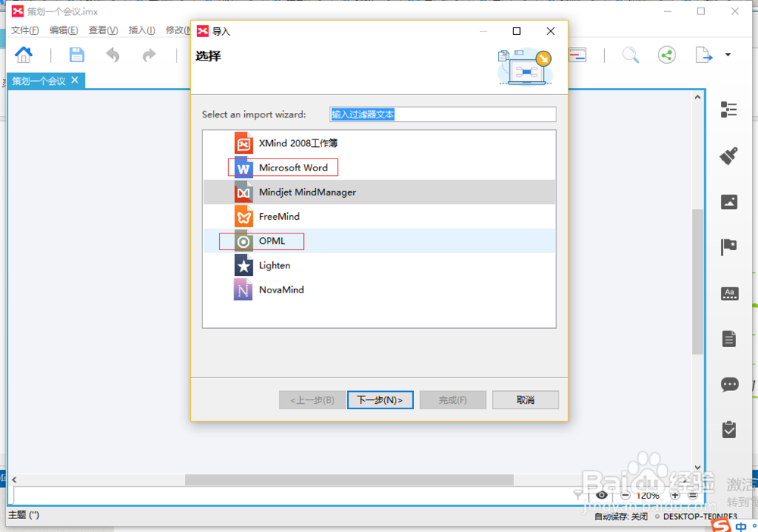Close the 策划一个会议 tab
Screen dimensions: 758x532
(x=75, y=80)
